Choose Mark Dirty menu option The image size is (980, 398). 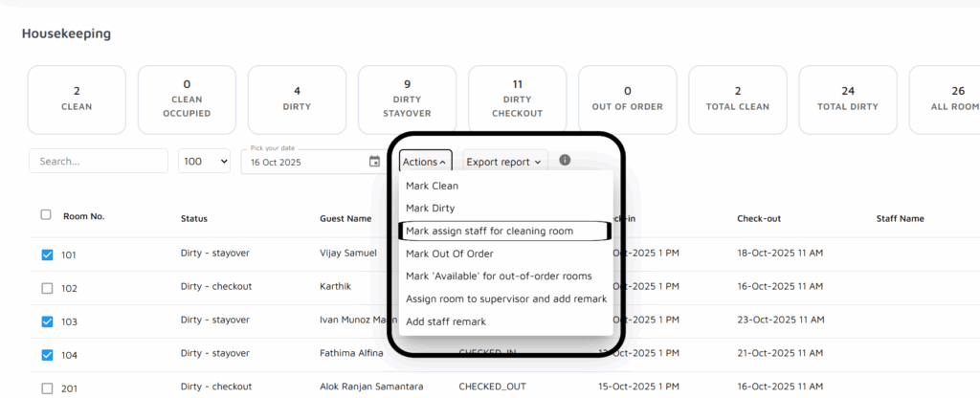(x=430, y=208)
